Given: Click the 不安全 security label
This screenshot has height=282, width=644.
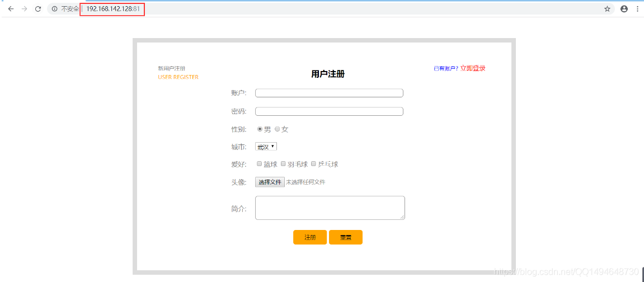Looking at the screenshot, I should click(70, 9).
